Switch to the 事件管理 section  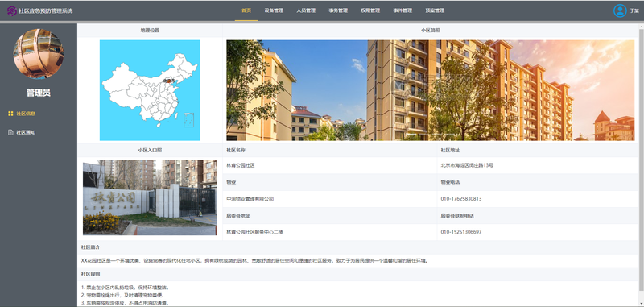402,10
